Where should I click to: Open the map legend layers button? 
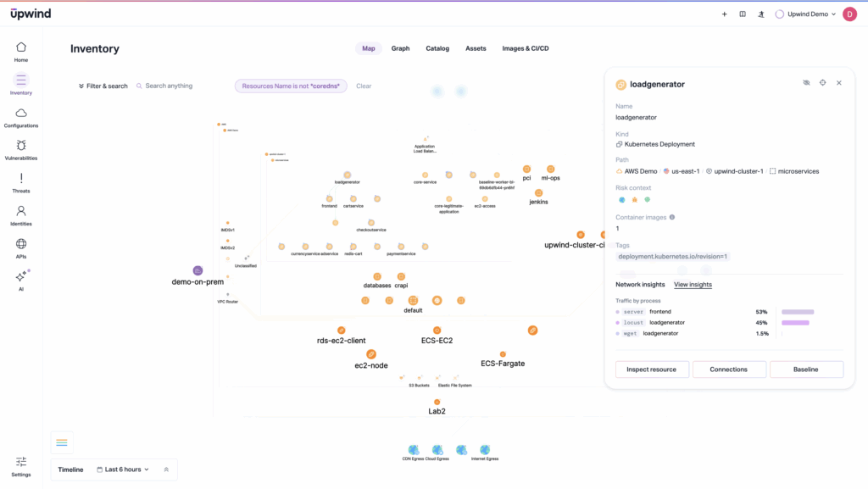click(x=62, y=442)
